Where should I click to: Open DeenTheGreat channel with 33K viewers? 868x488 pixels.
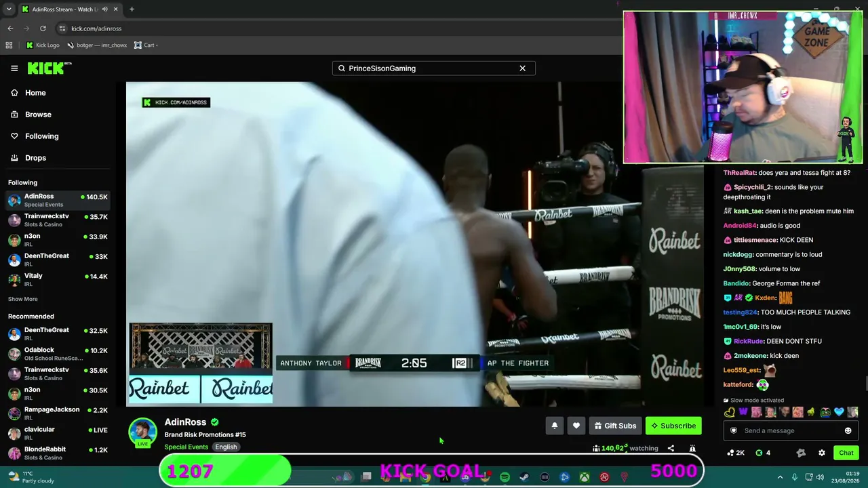tap(58, 260)
